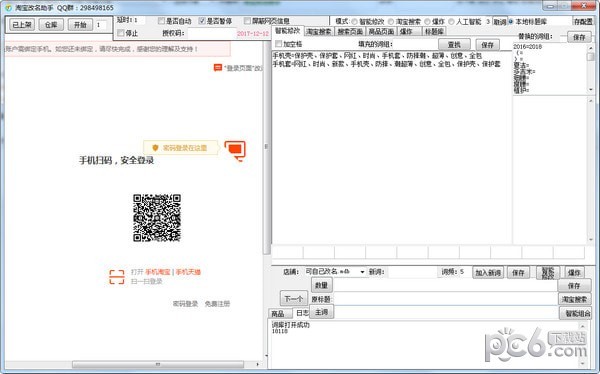
Task: Click the 已上架 button
Action: pos(22,25)
